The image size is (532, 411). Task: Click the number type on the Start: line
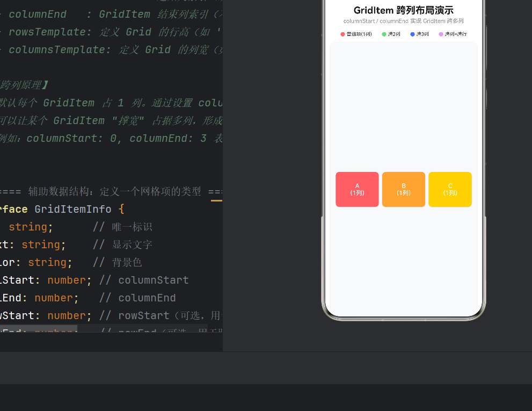(67, 280)
